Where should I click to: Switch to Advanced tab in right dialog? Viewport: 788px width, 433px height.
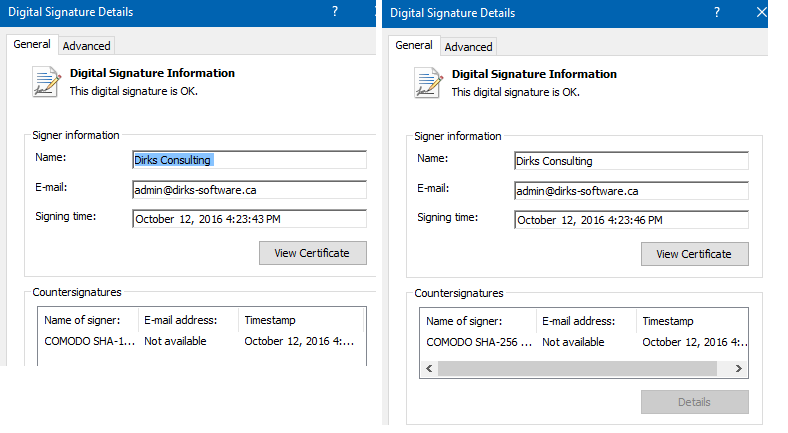(468, 47)
